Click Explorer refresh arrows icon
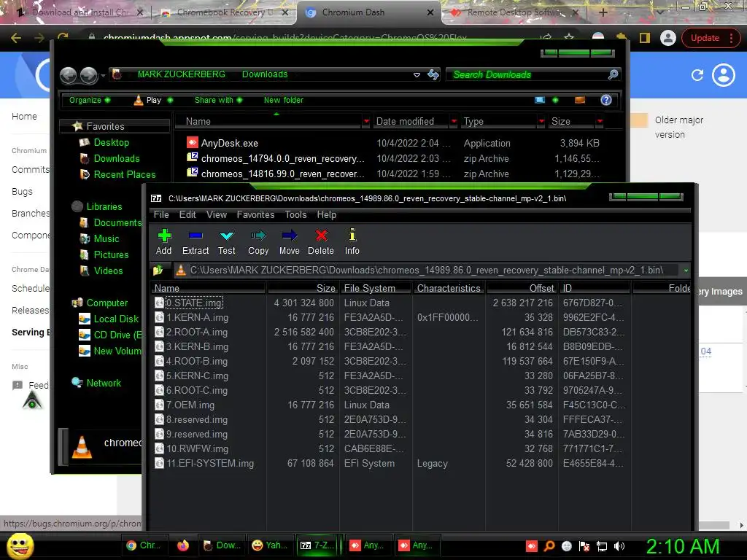This screenshot has height=560, width=747. (433, 75)
